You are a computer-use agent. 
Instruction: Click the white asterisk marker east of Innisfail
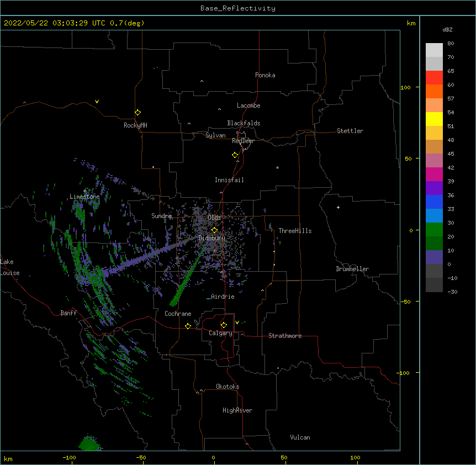click(277, 167)
